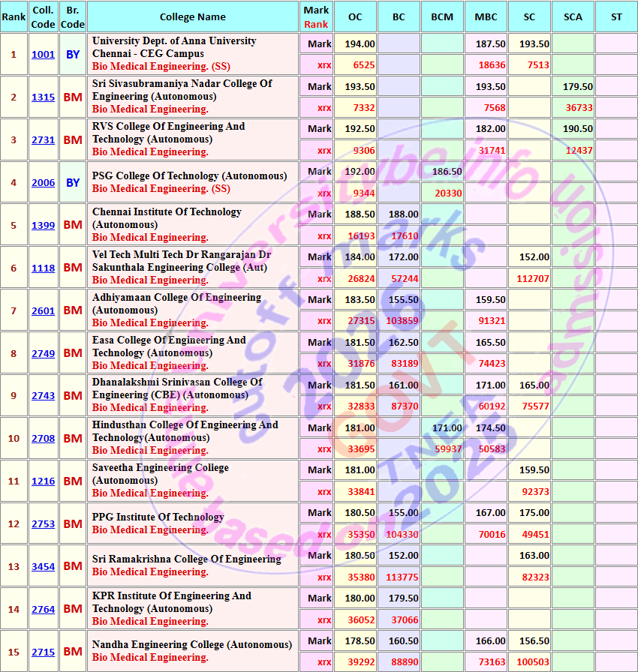638x672 pixels.
Task: Open college code link 2601
Action: (43, 310)
